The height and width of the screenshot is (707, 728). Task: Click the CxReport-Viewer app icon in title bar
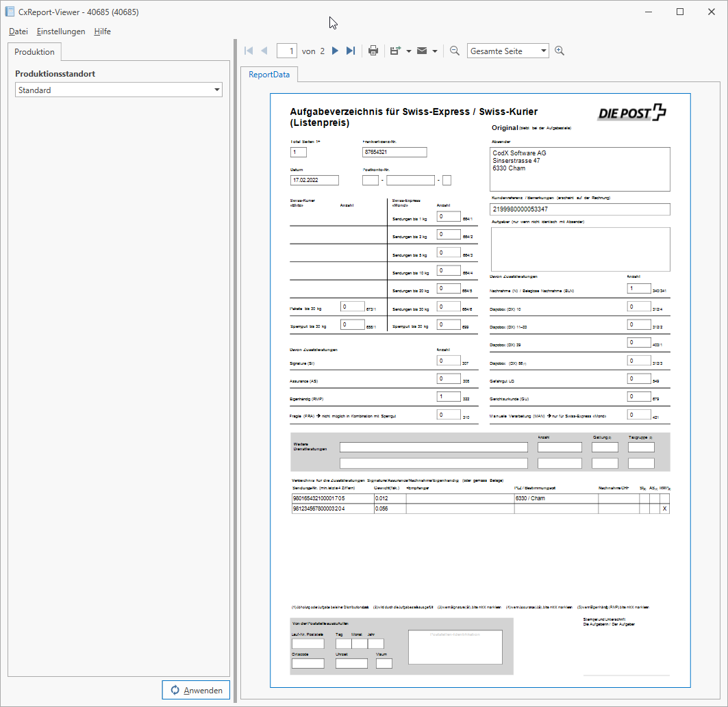pyautogui.click(x=10, y=12)
